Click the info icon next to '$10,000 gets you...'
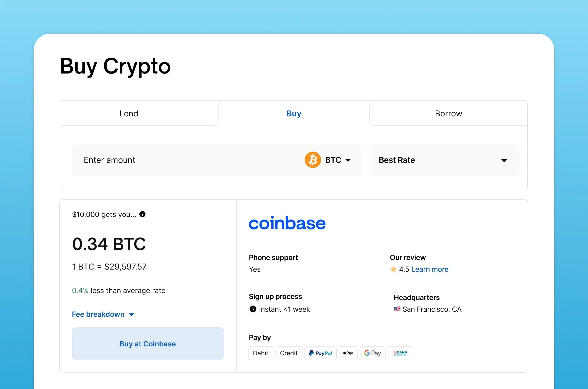 (x=142, y=214)
